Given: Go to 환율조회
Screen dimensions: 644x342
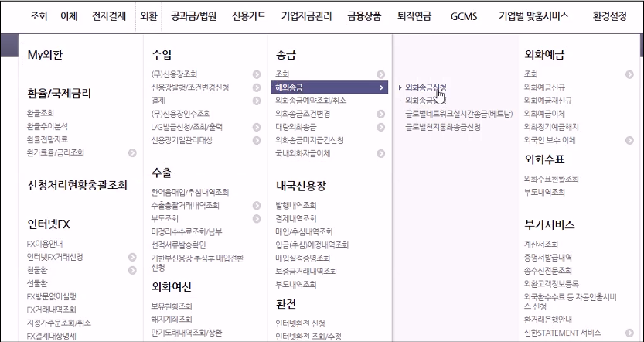Looking at the screenshot, I should point(40,113).
